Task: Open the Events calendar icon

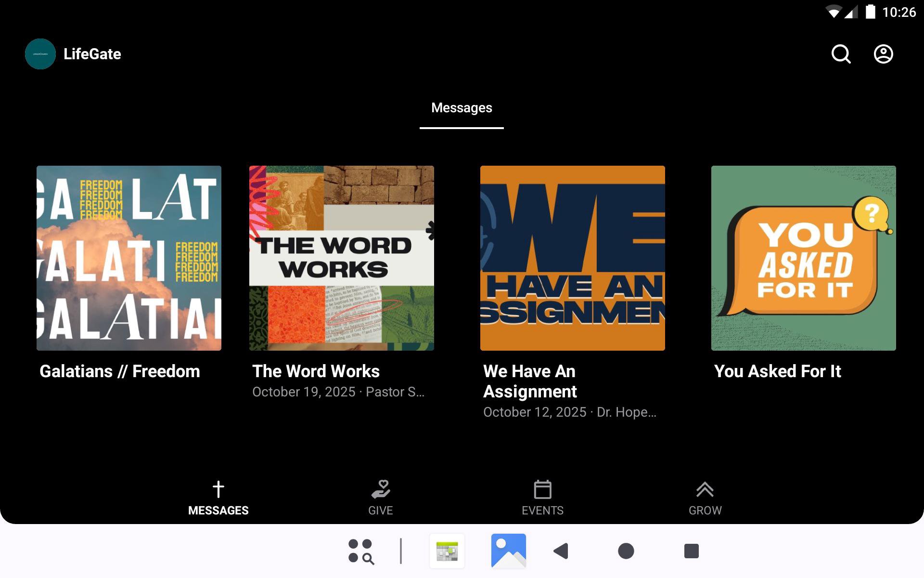Action: coord(542,489)
